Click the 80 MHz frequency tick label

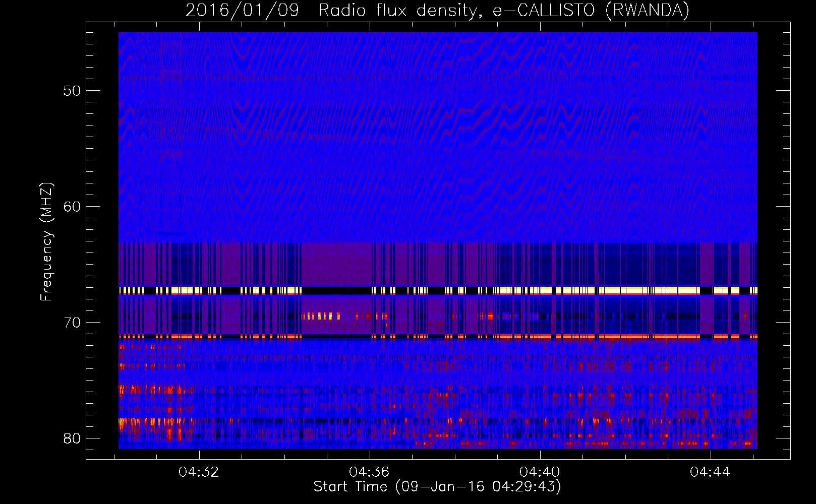click(x=72, y=438)
